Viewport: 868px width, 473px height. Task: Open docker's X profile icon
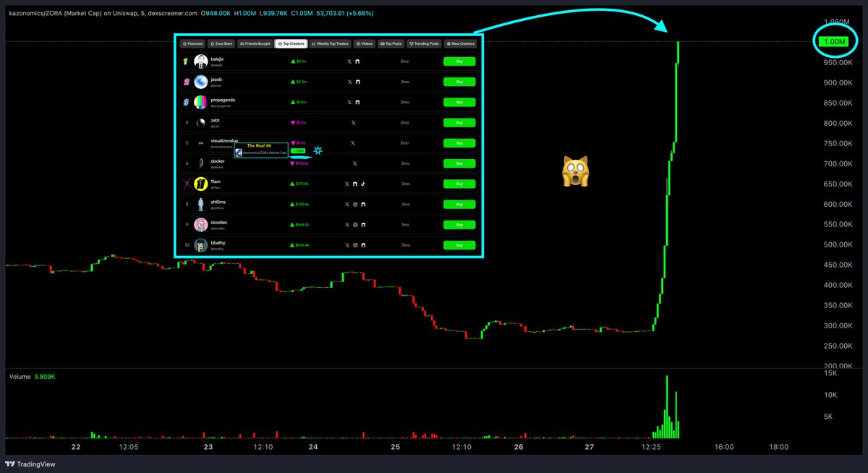pyautogui.click(x=354, y=163)
